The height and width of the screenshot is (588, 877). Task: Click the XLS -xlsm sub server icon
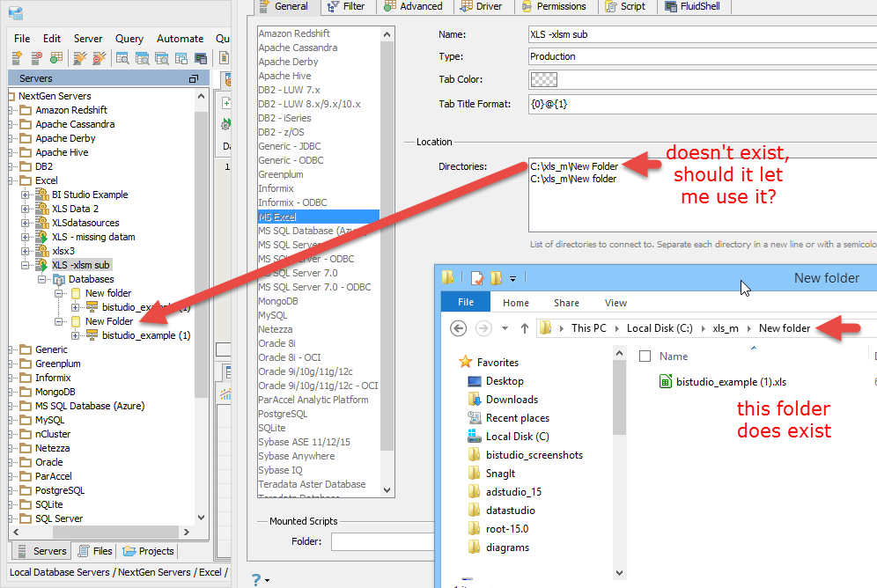(42, 265)
